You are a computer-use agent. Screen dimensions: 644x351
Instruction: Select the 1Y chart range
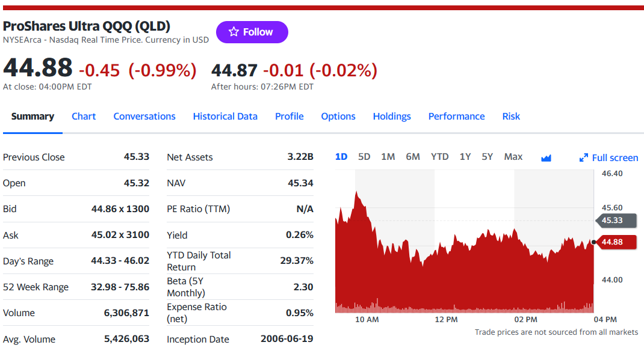pyautogui.click(x=465, y=157)
